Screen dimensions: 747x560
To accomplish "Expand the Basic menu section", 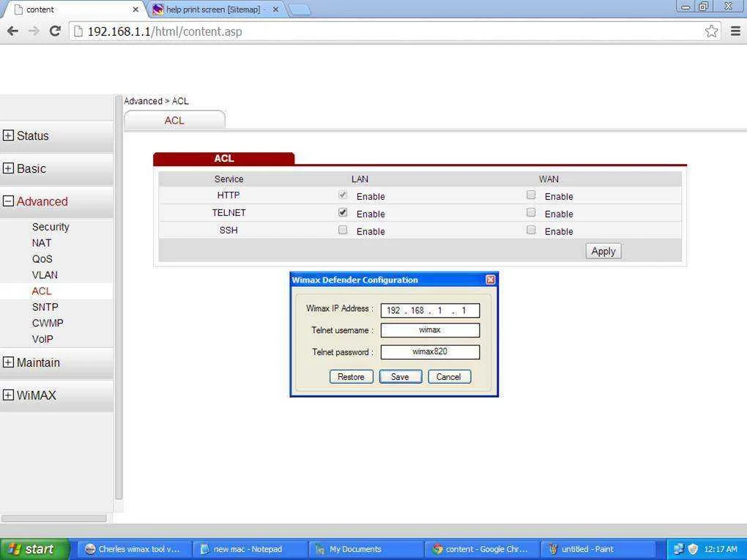I will tap(8, 168).
